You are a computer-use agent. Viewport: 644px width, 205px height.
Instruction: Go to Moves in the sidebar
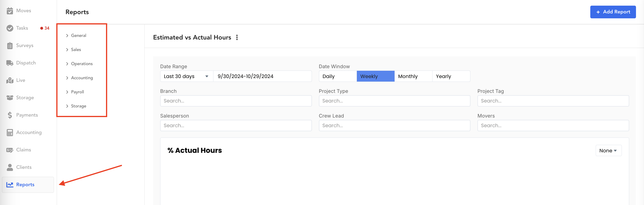(24, 11)
